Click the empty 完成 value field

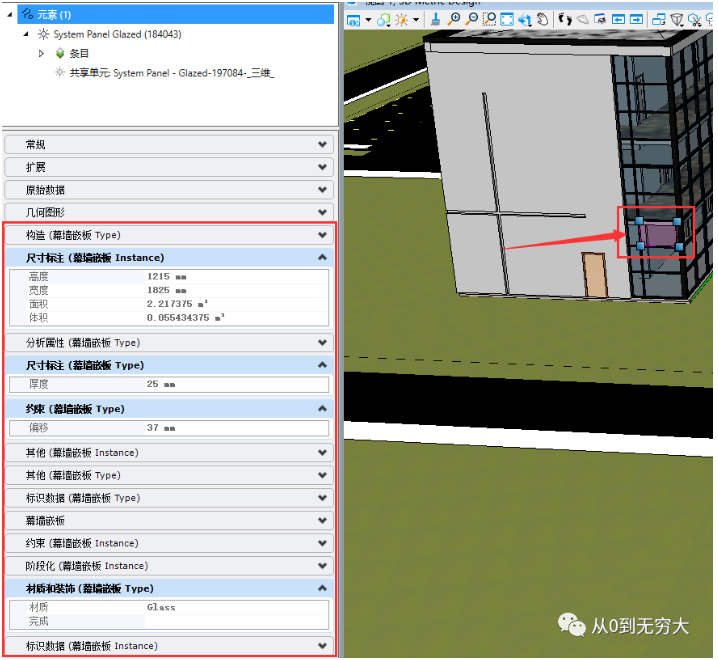pos(236,622)
